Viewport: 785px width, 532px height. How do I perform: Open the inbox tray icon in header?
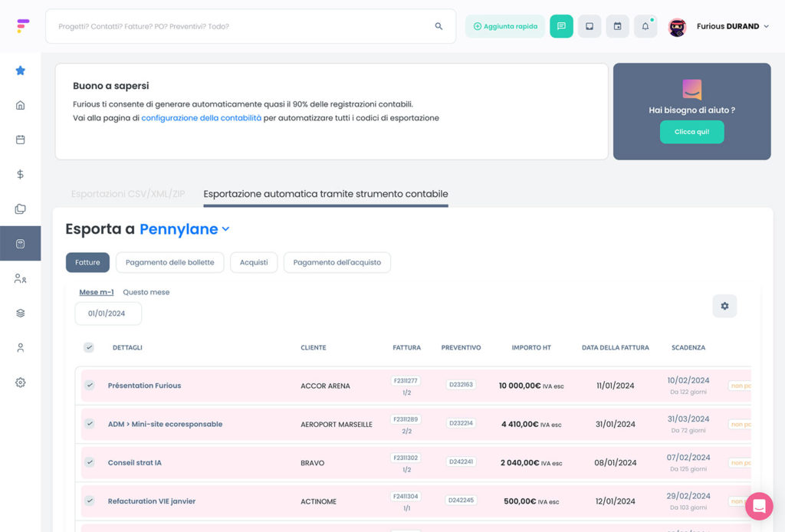click(590, 26)
